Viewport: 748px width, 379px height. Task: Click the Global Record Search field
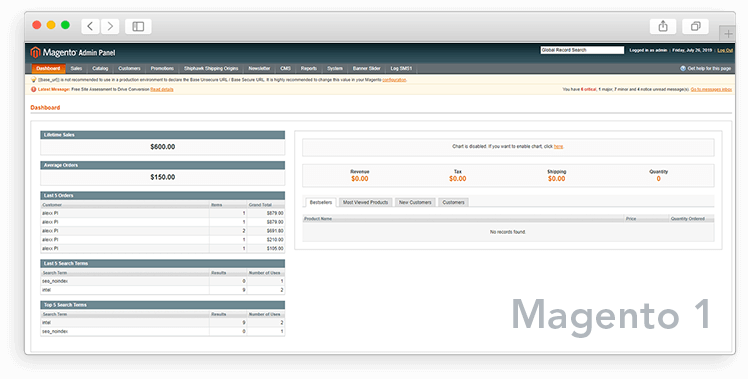(x=582, y=50)
